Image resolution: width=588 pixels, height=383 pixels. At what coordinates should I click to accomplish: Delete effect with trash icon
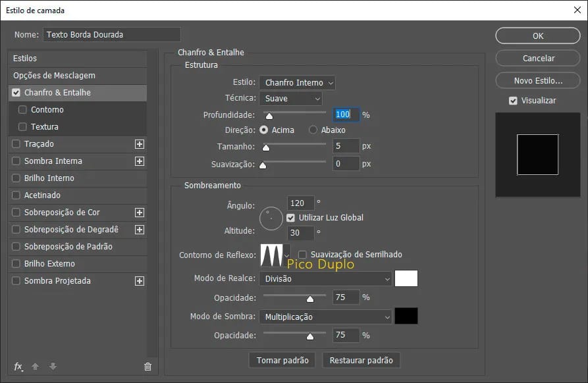147,367
